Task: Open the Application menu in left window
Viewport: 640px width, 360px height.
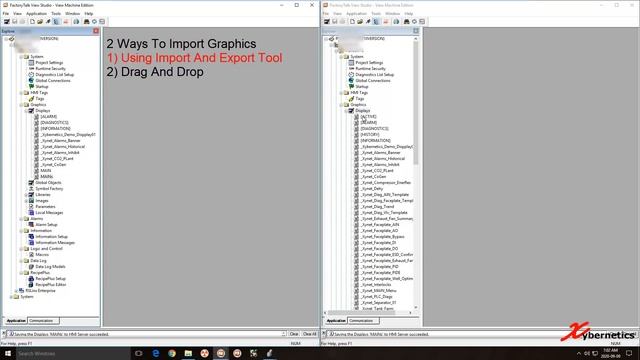Action: tap(36, 13)
